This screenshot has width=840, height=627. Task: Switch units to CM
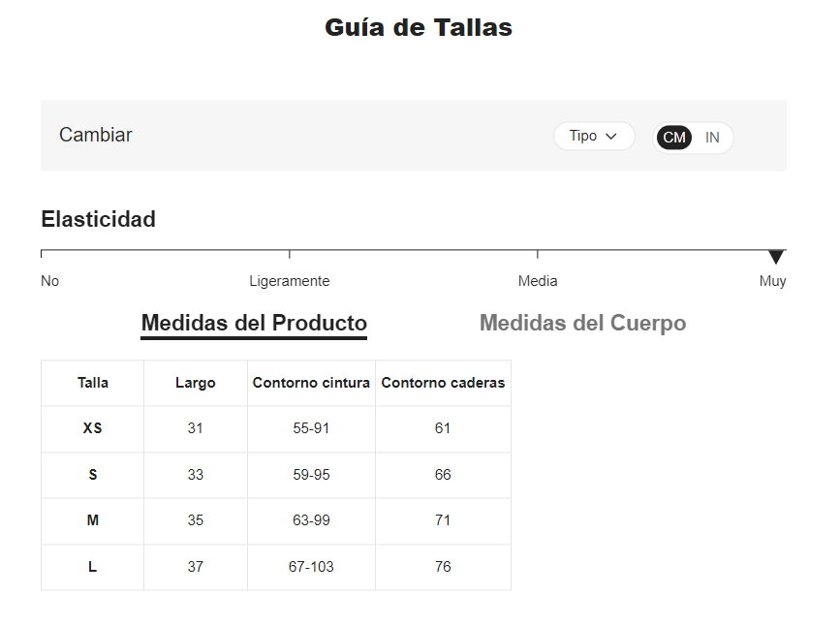click(x=674, y=138)
